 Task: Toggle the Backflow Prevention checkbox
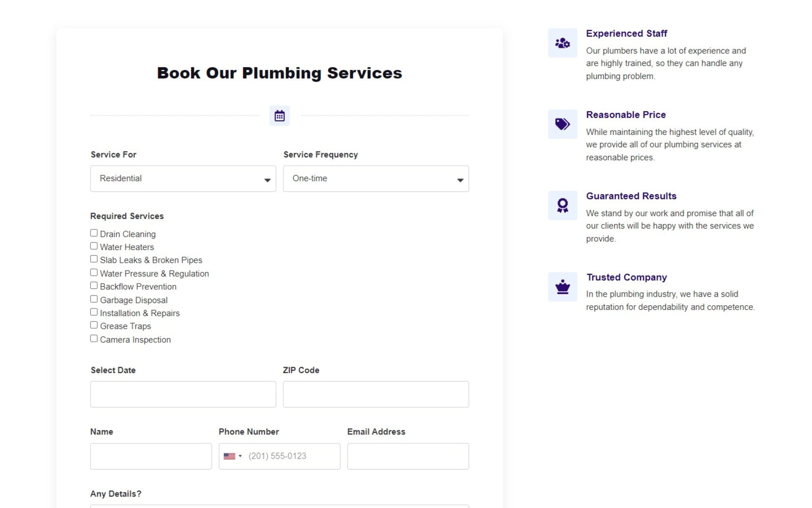tap(94, 286)
